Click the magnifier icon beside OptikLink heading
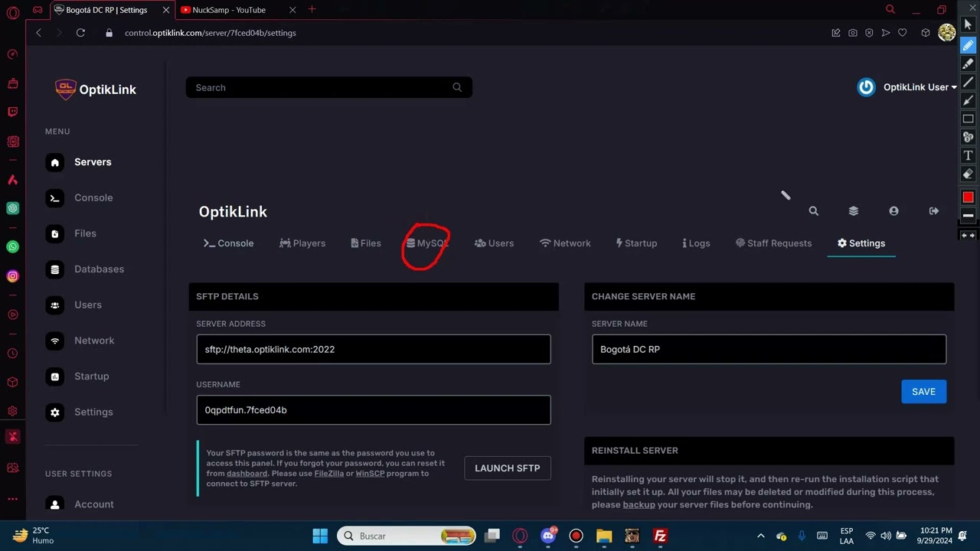This screenshot has width=980, height=551. pyautogui.click(x=814, y=211)
